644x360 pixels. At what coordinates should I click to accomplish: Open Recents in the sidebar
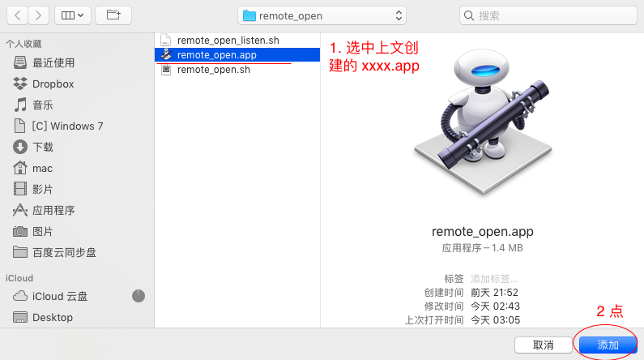click(53, 62)
